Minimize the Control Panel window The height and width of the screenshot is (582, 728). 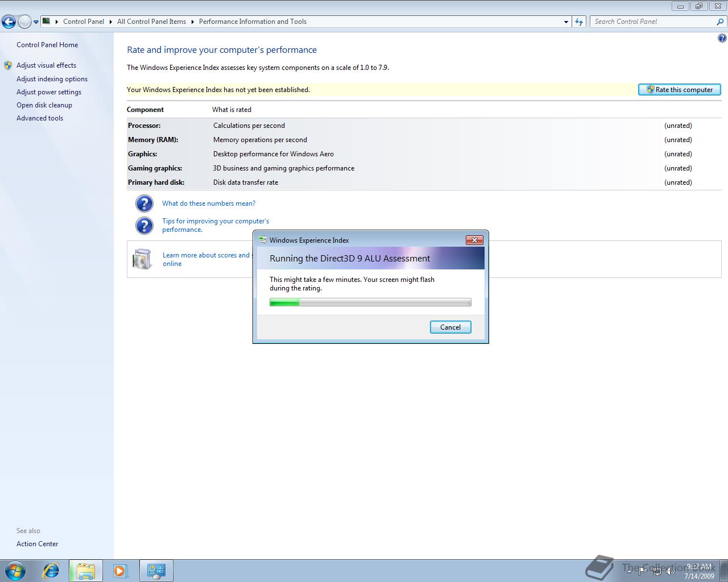click(680, 6)
